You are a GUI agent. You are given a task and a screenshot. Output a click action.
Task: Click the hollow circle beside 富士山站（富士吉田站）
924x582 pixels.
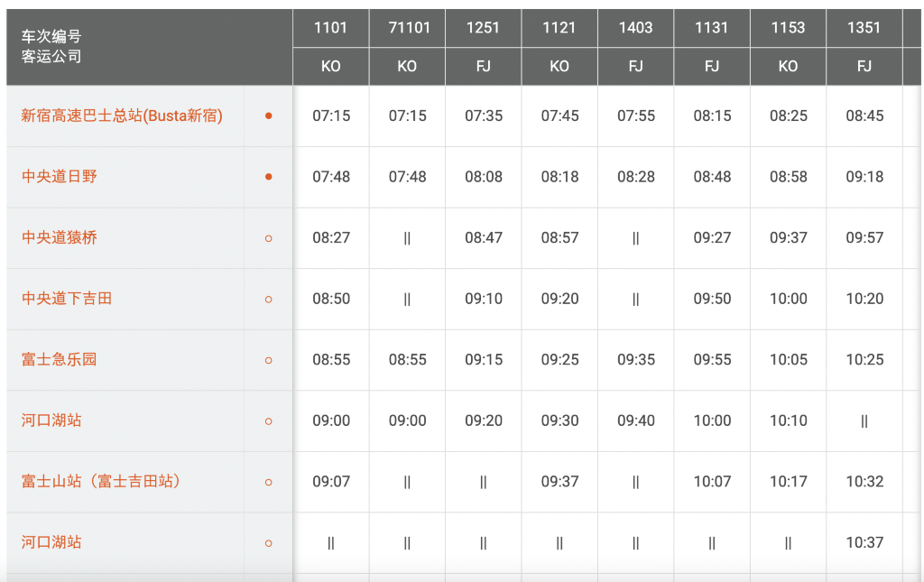(268, 482)
